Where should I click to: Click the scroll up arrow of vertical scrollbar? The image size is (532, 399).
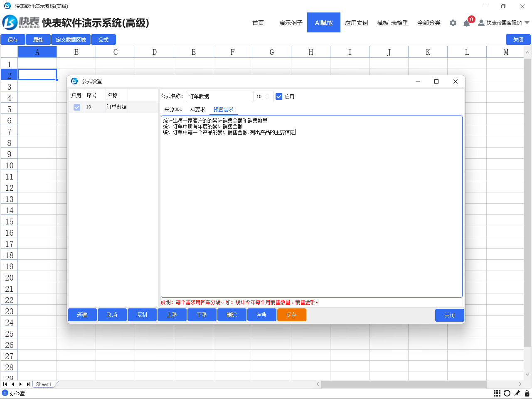click(x=527, y=53)
